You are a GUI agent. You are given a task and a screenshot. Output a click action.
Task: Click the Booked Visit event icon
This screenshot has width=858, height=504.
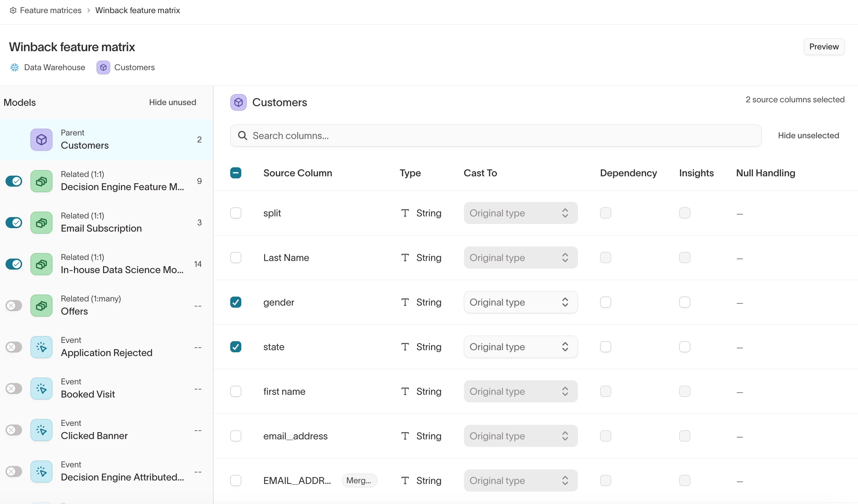(x=41, y=389)
